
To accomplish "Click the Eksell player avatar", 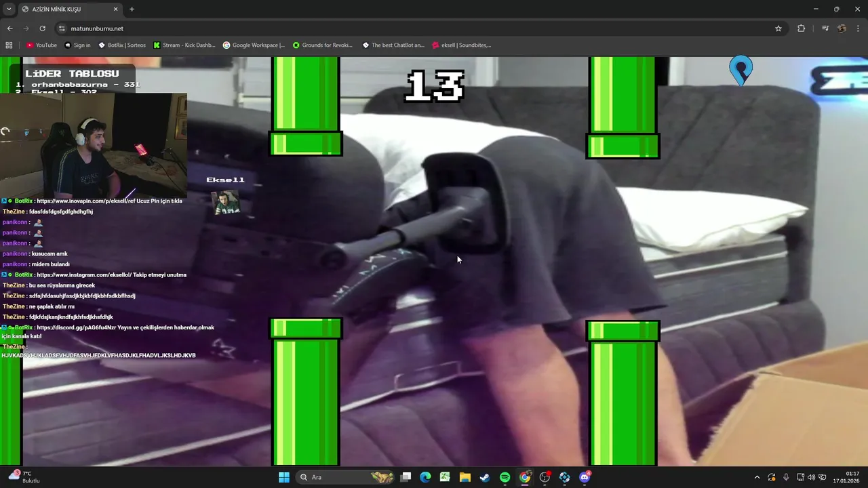I will pyautogui.click(x=225, y=202).
